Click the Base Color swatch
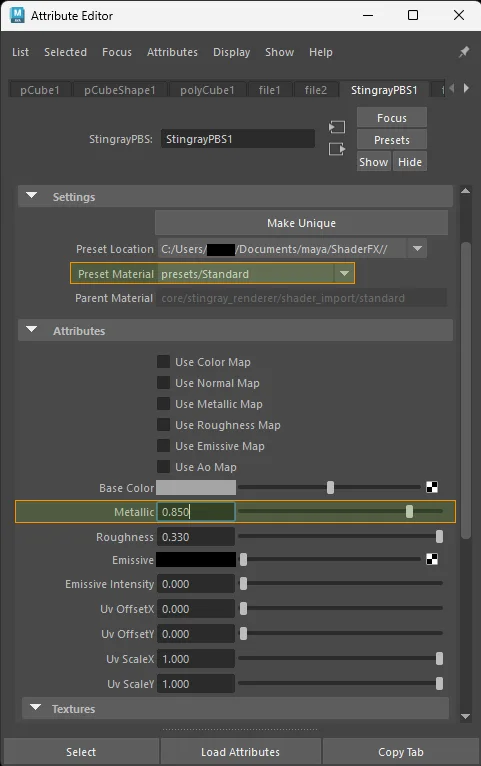Viewport: 481px width, 766px height. coord(196,488)
